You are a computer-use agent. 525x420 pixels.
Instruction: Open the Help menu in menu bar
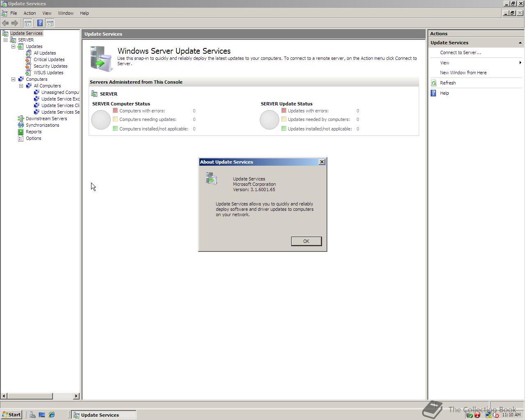coord(84,13)
